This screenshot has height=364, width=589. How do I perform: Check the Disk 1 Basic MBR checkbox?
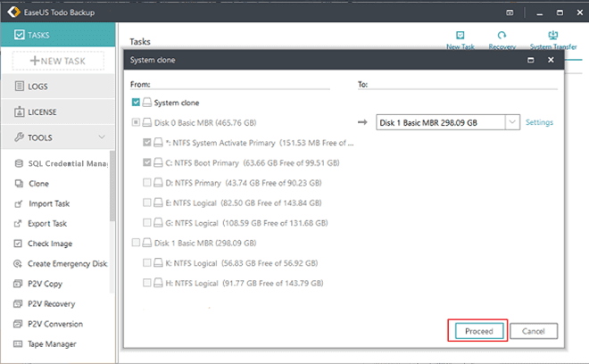pos(136,243)
